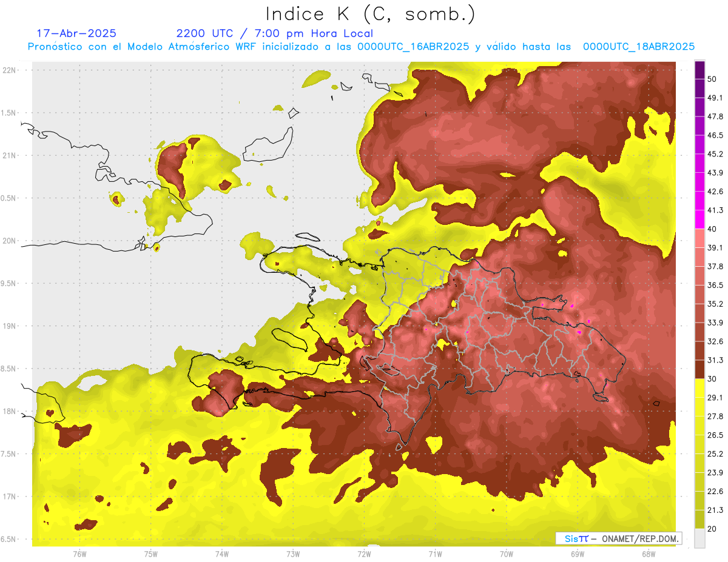The image size is (728, 562).
Task: Click the legend value "40"
Action: pos(712,229)
